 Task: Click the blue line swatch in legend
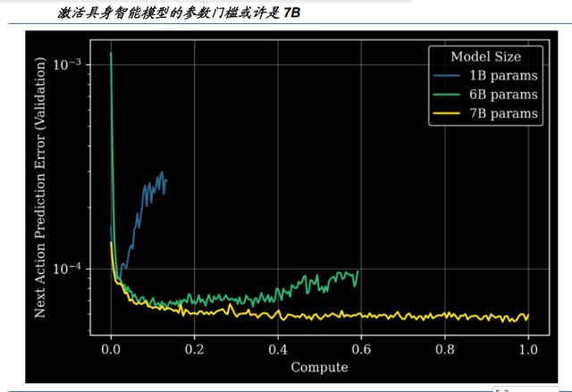click(451, 76)
